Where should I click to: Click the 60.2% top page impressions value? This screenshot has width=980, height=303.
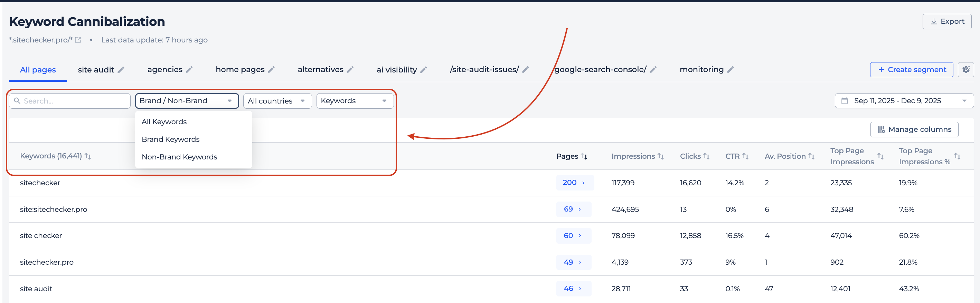[x=909, y=236]
